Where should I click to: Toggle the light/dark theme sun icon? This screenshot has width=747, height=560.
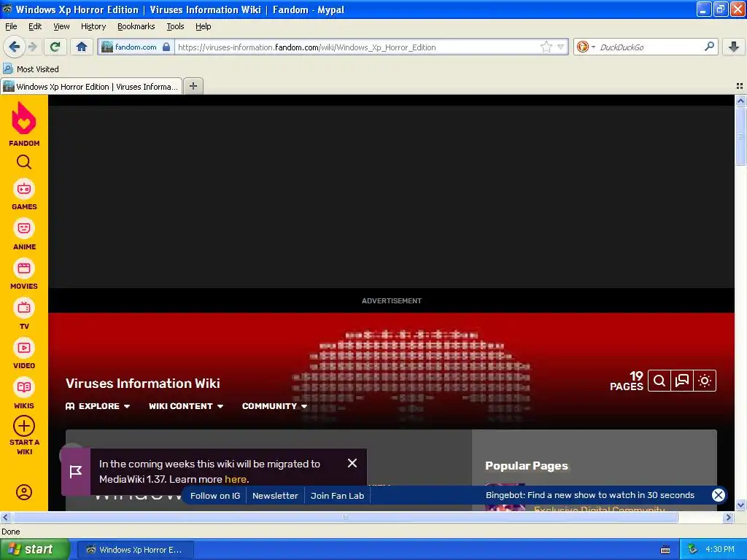click(705, 381)
